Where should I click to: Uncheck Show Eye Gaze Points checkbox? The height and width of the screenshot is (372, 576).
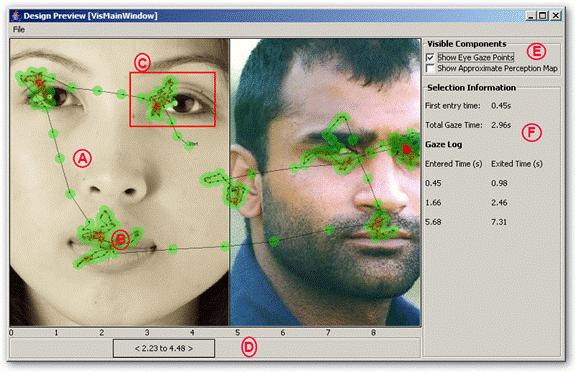(x=430, y=58)
